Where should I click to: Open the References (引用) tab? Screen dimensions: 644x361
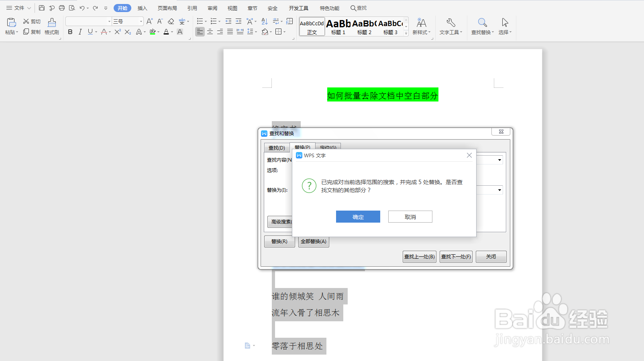pos(192,8)
